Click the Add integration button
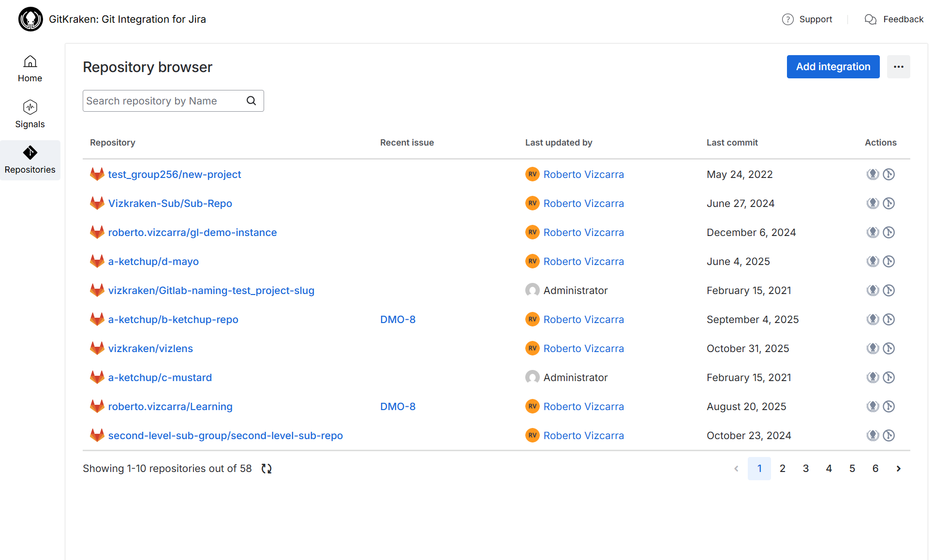Viewport: 934px width, 560px height. coord(833,67)
